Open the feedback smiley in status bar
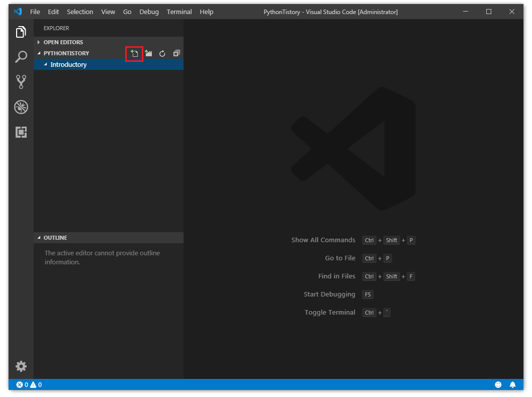 498,384
